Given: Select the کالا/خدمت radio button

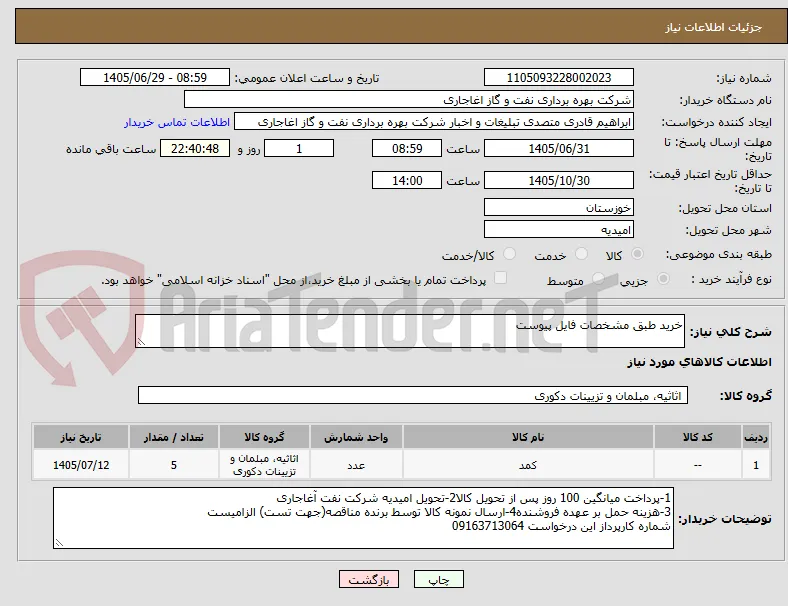Looking at the screenshot, I should pyautogui.click(x=510, y=254).
